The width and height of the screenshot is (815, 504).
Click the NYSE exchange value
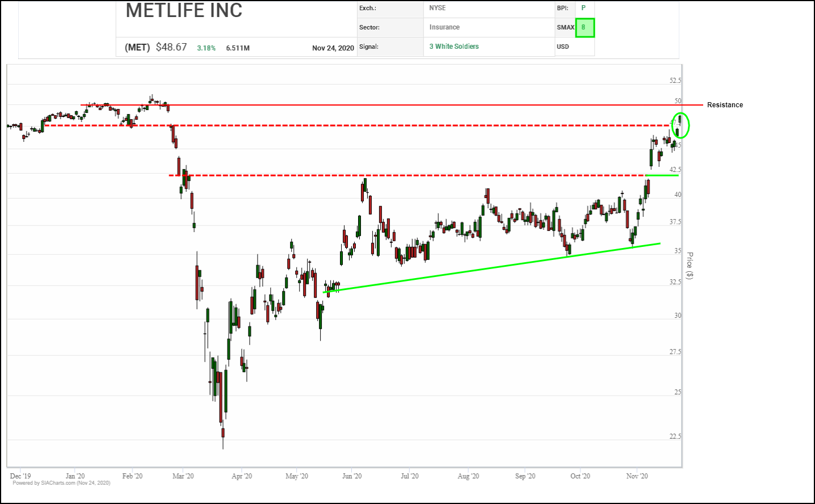pyautogui.click(x=438, y=8)
